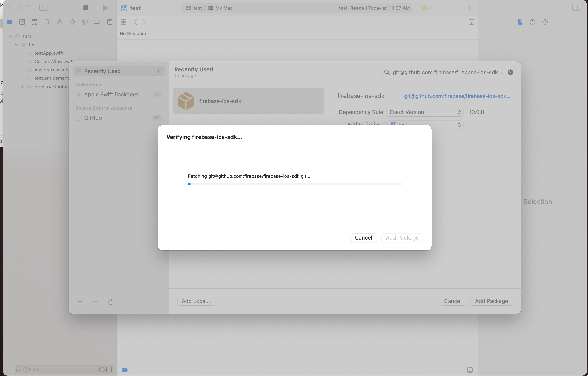Collapse the top-level test project

point(10,36)
